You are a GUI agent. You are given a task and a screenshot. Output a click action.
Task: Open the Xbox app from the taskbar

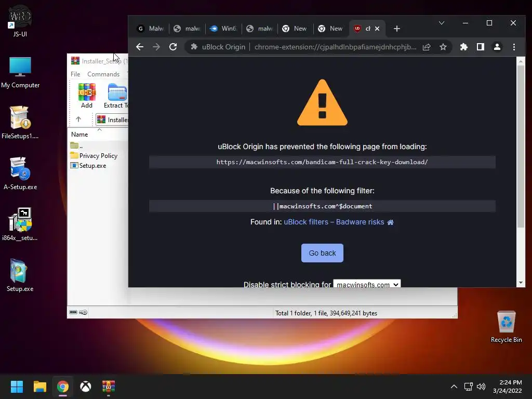click(86, 387)
